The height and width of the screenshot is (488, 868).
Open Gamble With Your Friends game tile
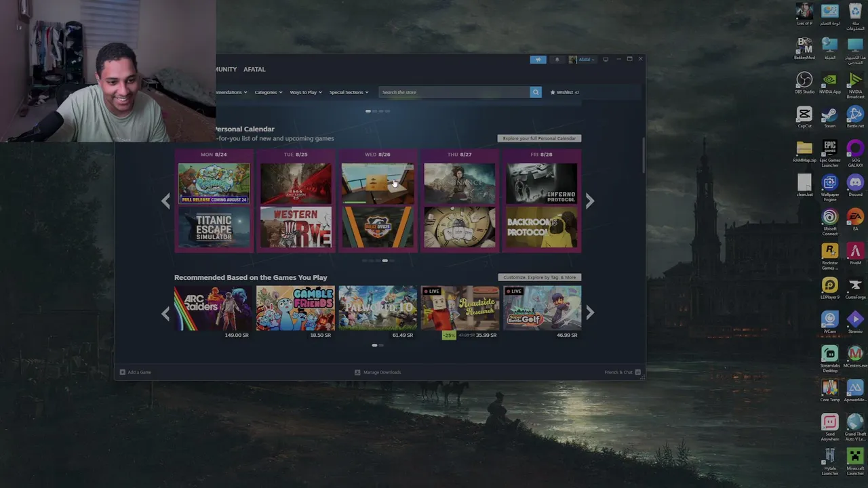296,308
